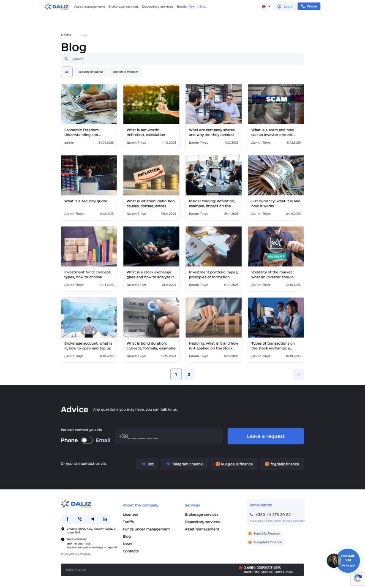The image size is (365, 588).
Task: Go to Home breadcrumb link
Action: click(x=66, y=35)
